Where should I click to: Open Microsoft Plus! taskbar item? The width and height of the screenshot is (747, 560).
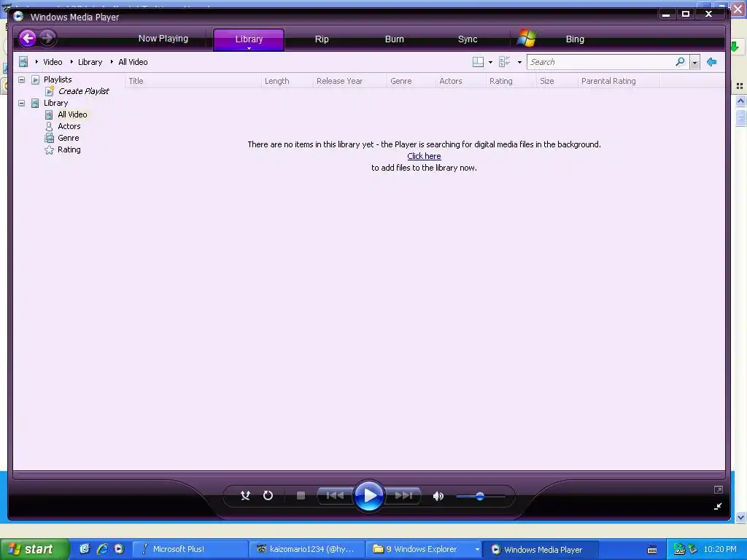click(190, 549)
